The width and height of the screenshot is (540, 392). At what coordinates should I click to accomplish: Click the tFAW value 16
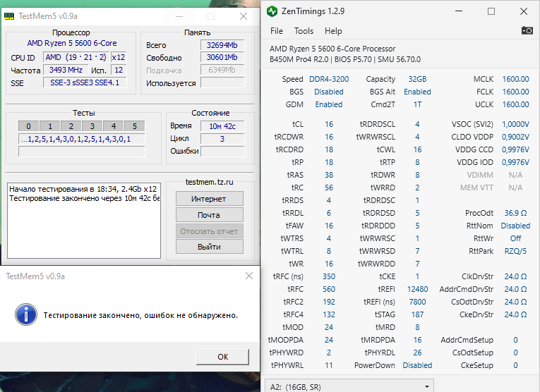coord(329,226)
